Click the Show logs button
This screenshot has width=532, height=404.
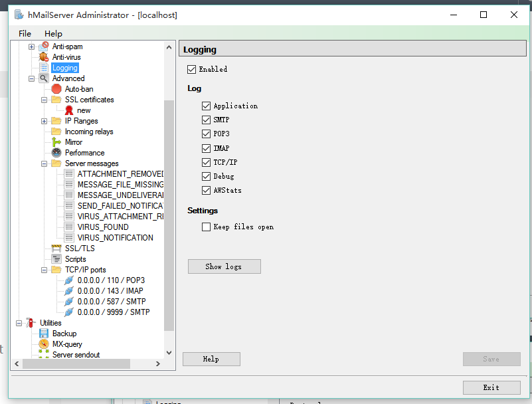pos(224,266)
